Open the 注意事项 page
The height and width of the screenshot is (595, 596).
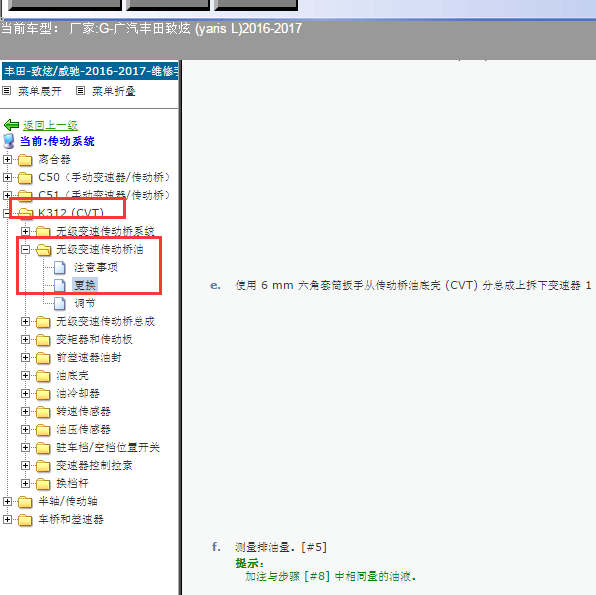pos(96,267)
